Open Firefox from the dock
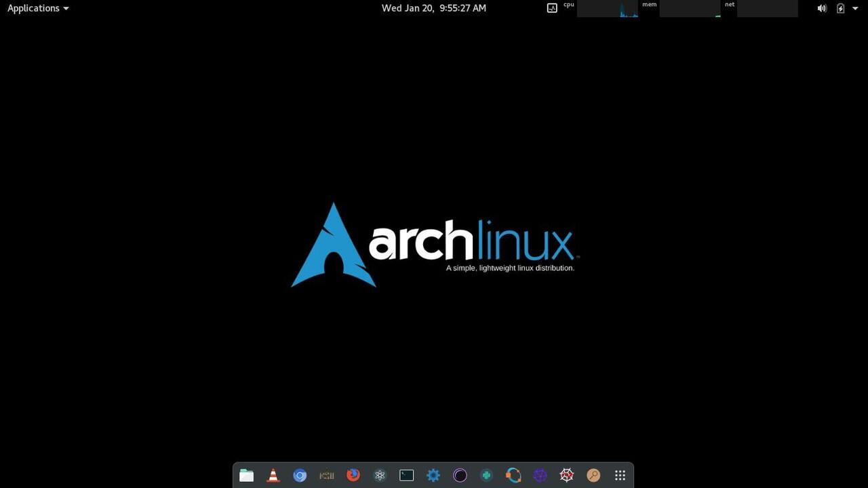 click(353, 475)
